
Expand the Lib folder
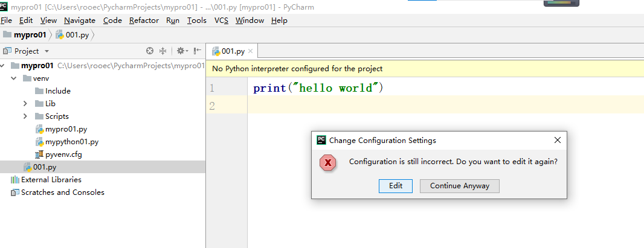(25, 104)
